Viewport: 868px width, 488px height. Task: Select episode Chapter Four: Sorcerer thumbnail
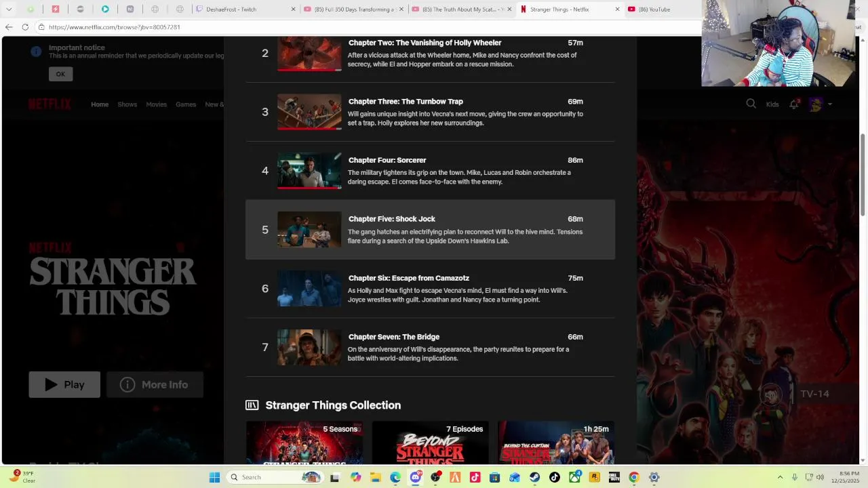(309, 171)
